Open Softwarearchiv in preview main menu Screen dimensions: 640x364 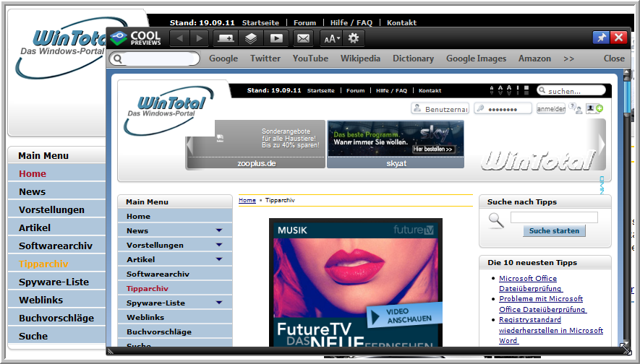[x=175, y=274]
